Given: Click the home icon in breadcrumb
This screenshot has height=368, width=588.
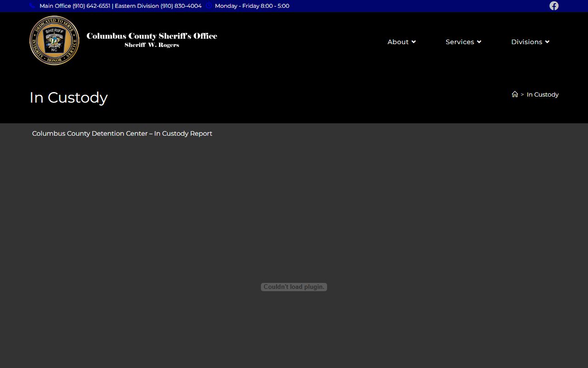Looking at the screenshot, I should tap(514, 94).
